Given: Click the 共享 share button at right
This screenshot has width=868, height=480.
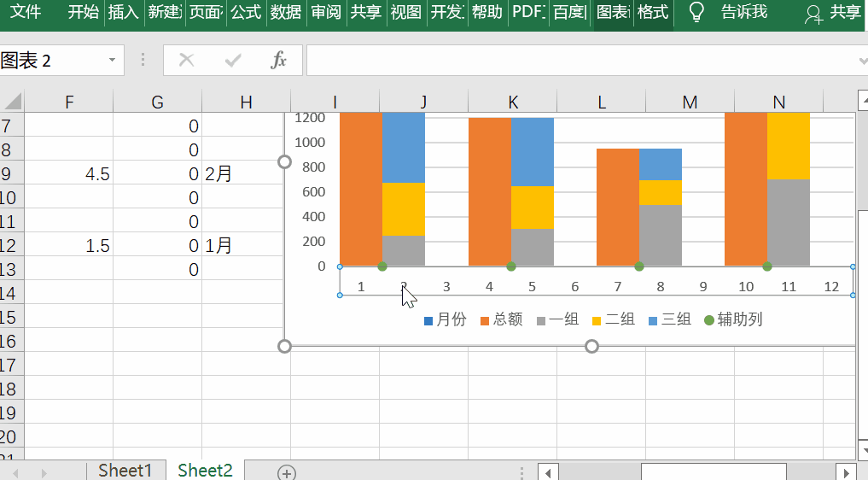Looking at the screenshot, I should (x=845, y=12).
